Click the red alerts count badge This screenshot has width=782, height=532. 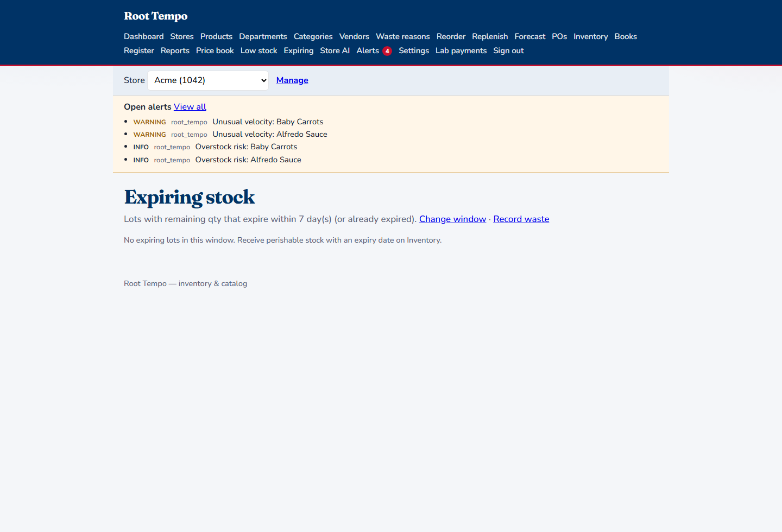(x=387, y=51)
